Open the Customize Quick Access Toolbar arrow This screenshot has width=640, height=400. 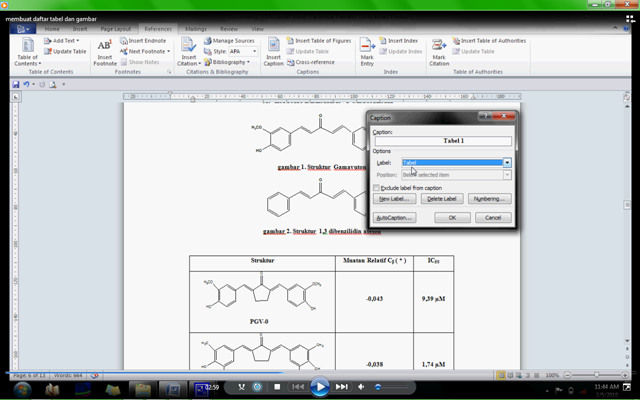pyautogui.click(x=63, y=84)
